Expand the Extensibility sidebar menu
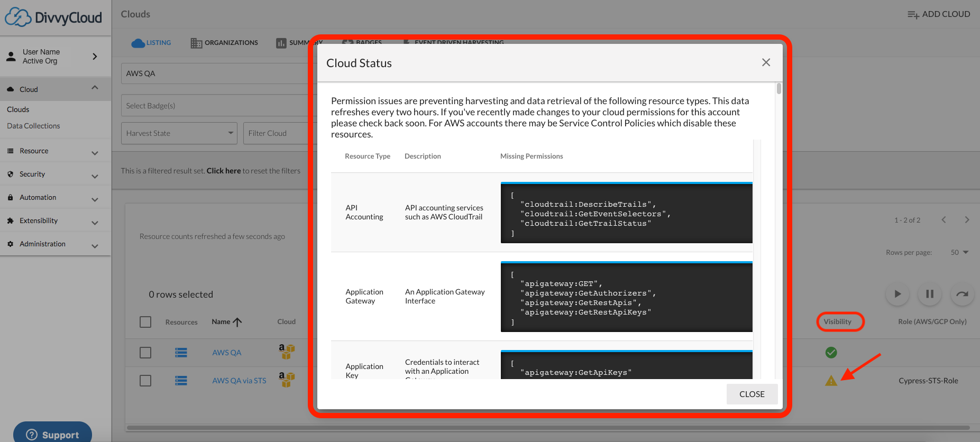Viewport: 980px width, 442px height. point(95,223)
